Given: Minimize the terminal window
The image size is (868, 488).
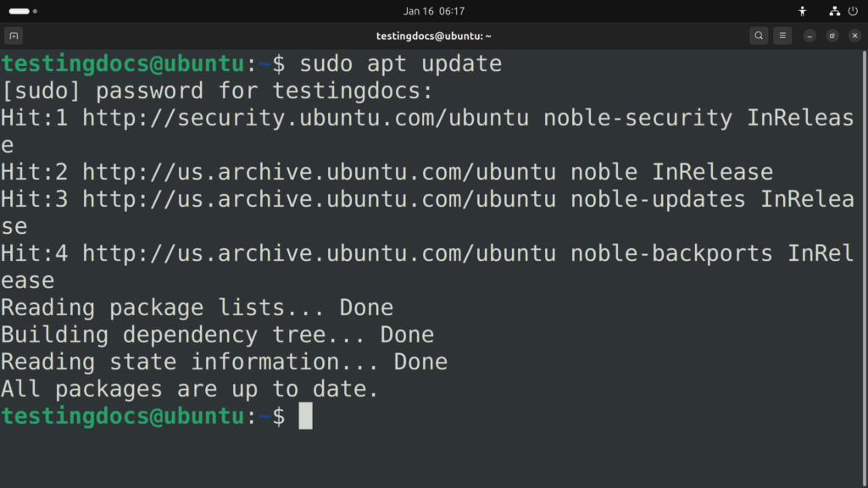Looking at the screenshot, I should point(810,36).
